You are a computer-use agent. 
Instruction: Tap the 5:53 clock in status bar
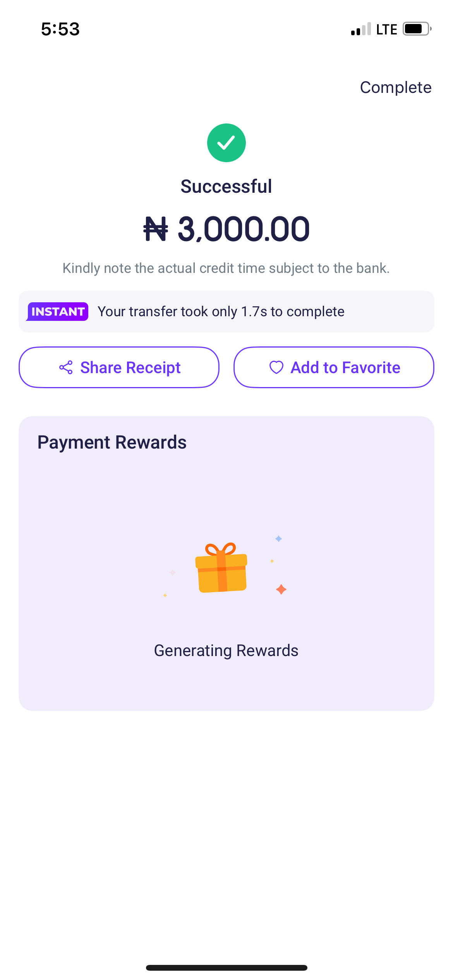click(x=60, y=29)
